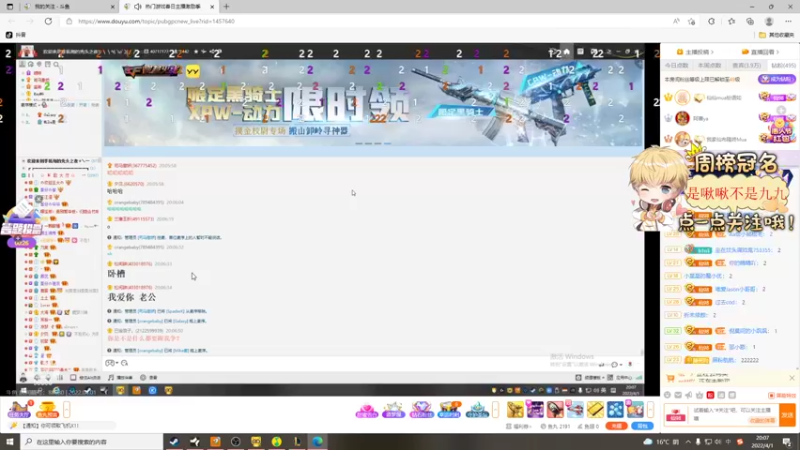Select the golden gift in gift bar

(515, 409)
